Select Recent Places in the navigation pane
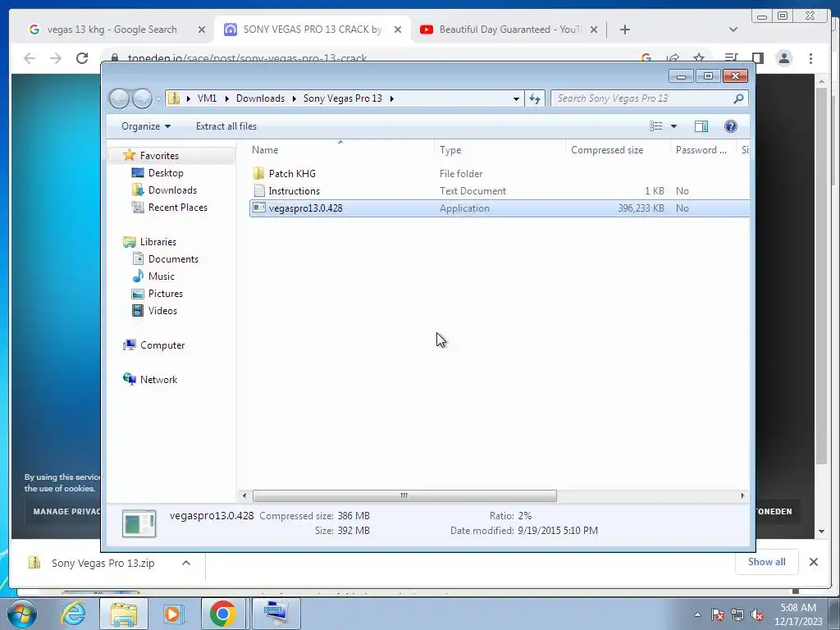Viewport: 840px width, 630px height. pyautogui.click(x=177, y=208)
